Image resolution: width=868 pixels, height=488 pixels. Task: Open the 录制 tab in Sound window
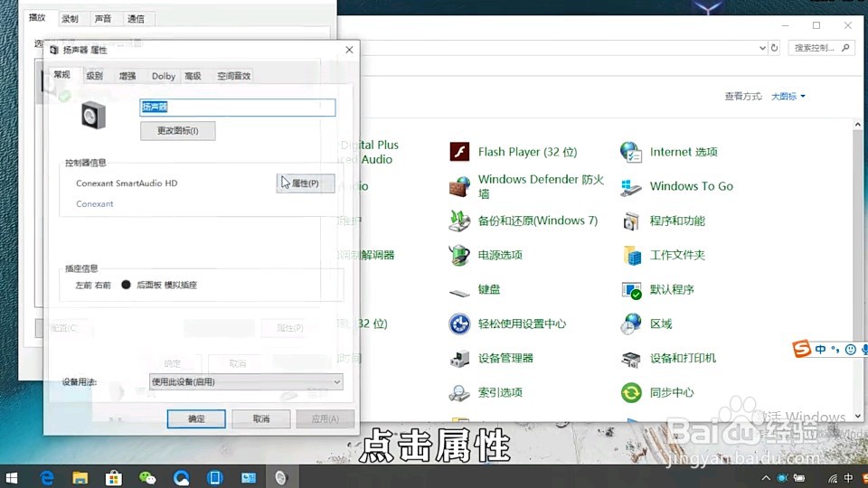(x=70, y=19)
